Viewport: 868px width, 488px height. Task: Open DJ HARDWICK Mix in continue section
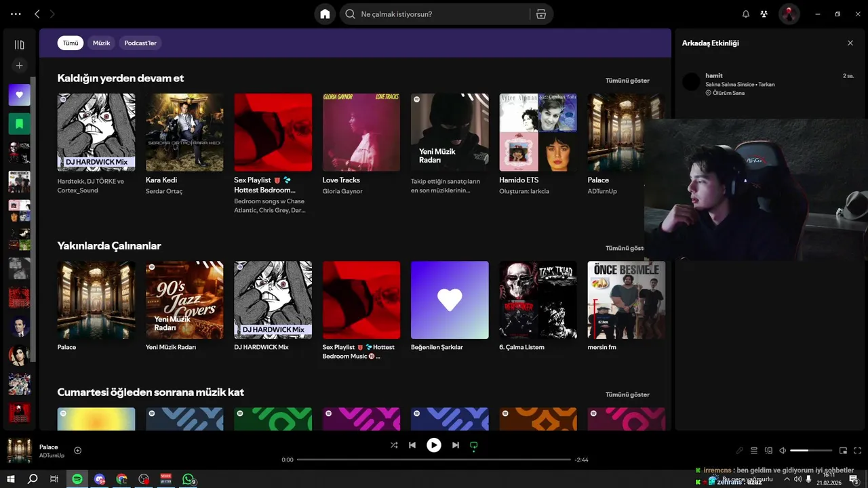click(96, 132)
